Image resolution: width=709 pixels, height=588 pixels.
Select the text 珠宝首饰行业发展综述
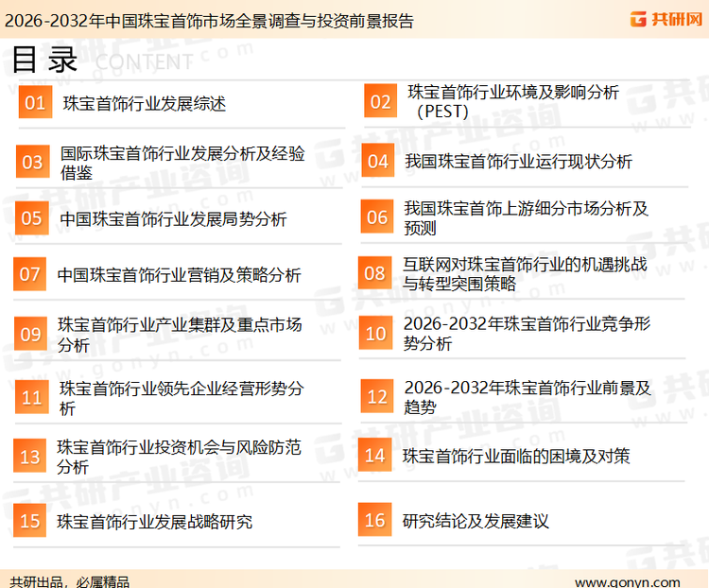tap(145, 104)
